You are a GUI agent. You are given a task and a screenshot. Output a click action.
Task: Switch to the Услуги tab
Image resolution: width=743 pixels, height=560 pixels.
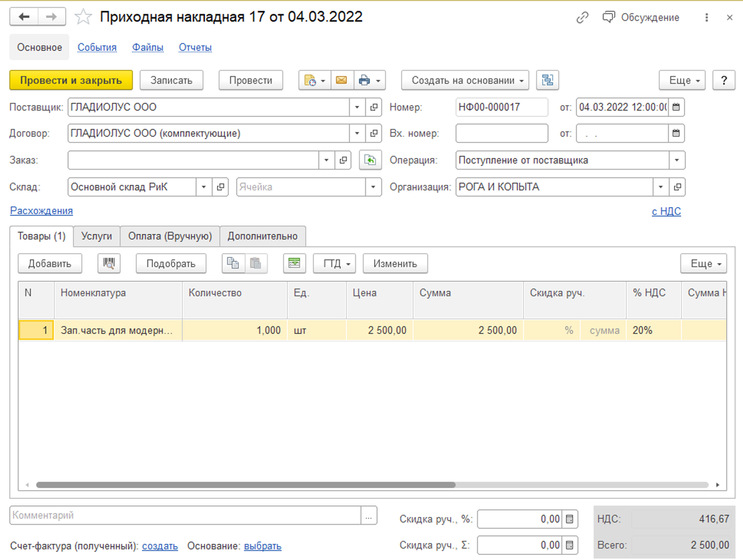pos(97,236)
